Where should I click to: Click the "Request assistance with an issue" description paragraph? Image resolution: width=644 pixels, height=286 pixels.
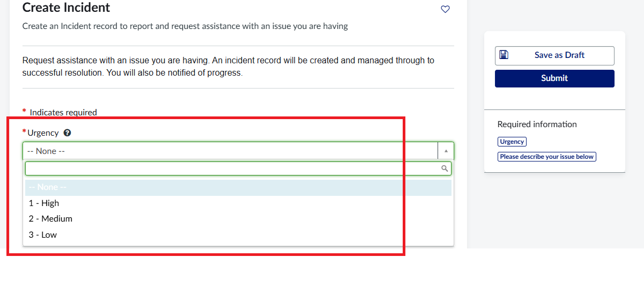tap(228, 67)
